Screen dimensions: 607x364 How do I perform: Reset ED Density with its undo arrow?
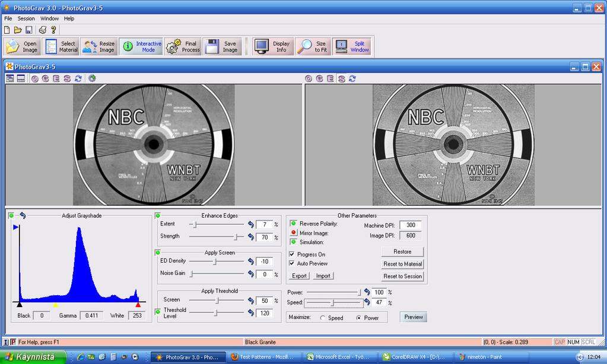tap(251, 261)
